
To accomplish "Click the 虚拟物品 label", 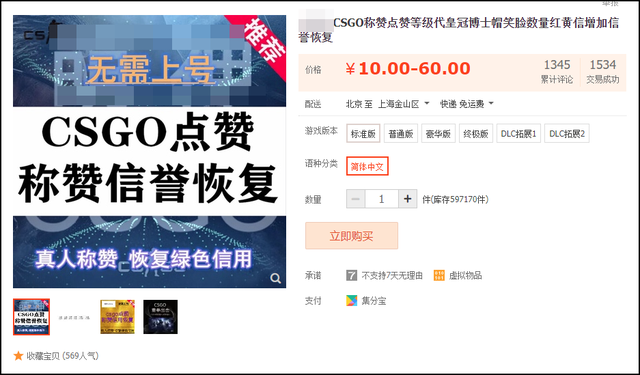I will pos(465,275).
